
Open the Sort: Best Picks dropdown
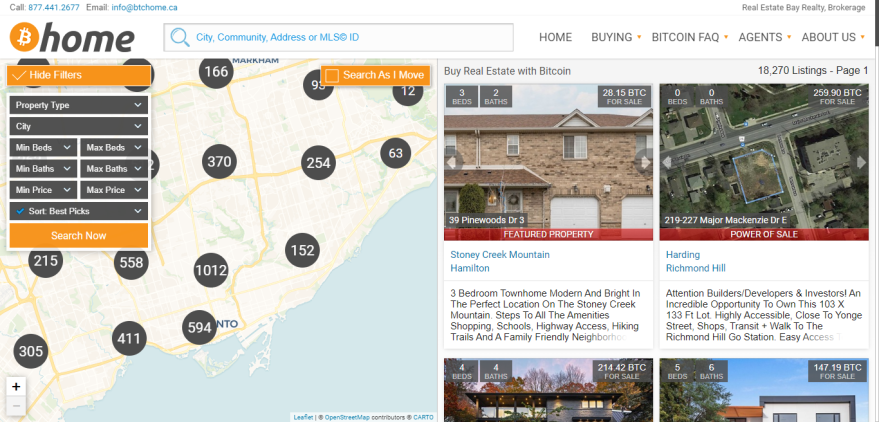click(79, 211)
